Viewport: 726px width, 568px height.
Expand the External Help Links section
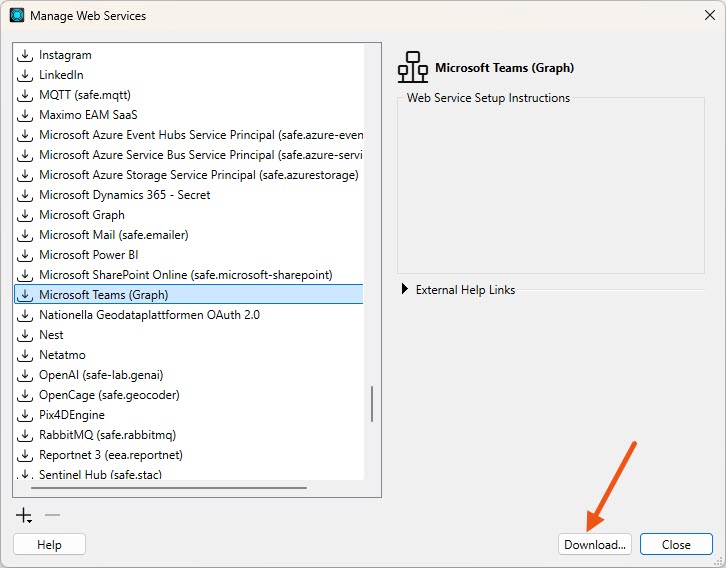coord(405,290)
